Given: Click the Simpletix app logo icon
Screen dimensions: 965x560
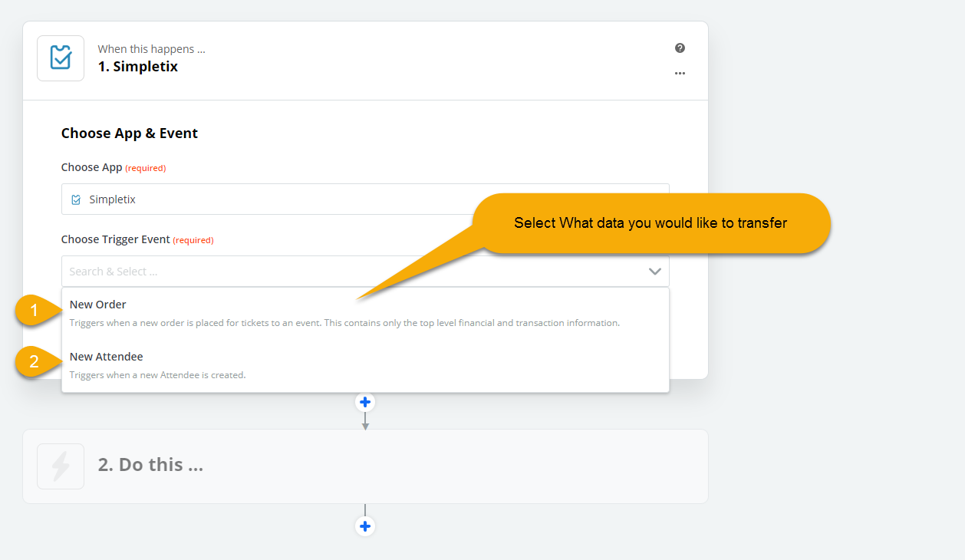Looking at the screenshot, I should (61, 58).
